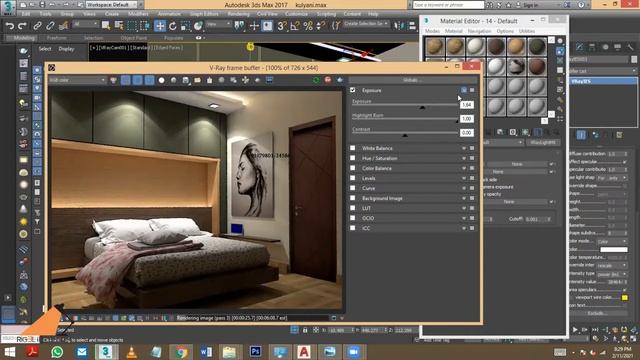Viewport: 640px width, 360px height.
Task: Click the Redo arrow in main toolbar
Action: (x=22, y=26)
